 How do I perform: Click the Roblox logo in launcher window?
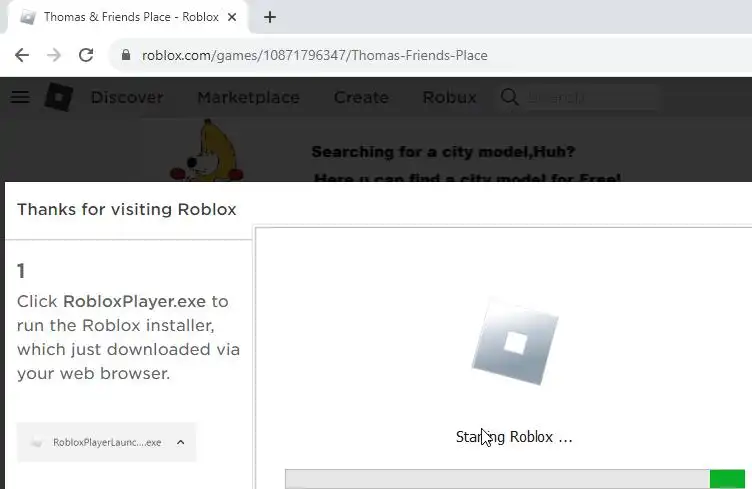(515, 342)
